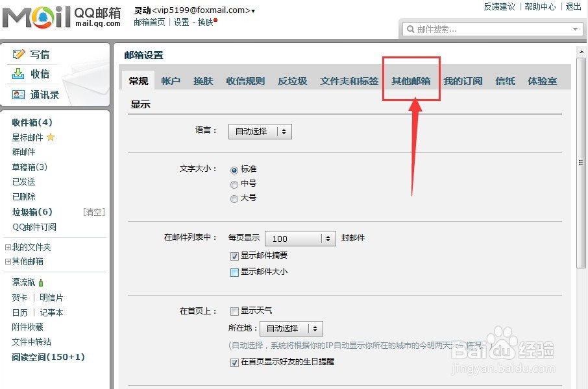Open the 语言 language dropdown

tap(259, 131)
